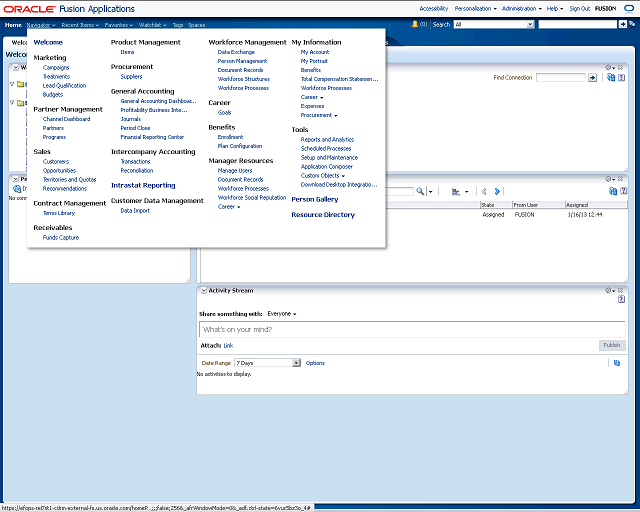Open the Activity Stream help icon

(621, 299)
